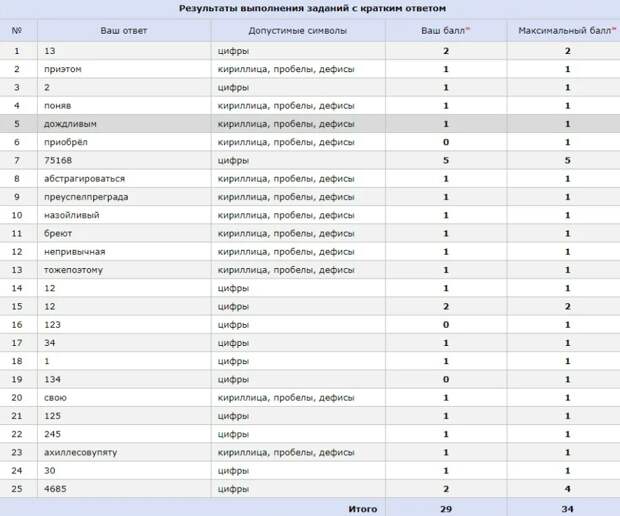The width and height of the screenshot is (620, 516).
Task: Click the '№' column header
Action: 17,30
